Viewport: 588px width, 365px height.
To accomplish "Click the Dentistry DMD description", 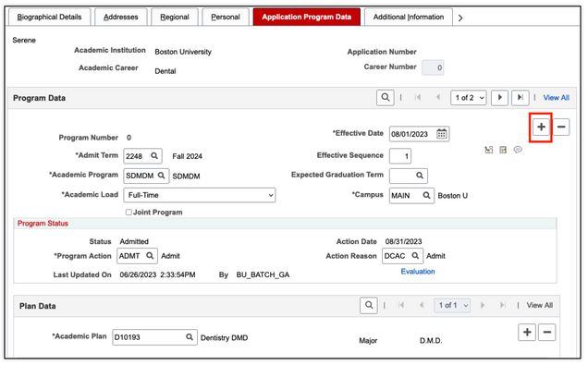I will pyautogui.click(x=224, y=338).
